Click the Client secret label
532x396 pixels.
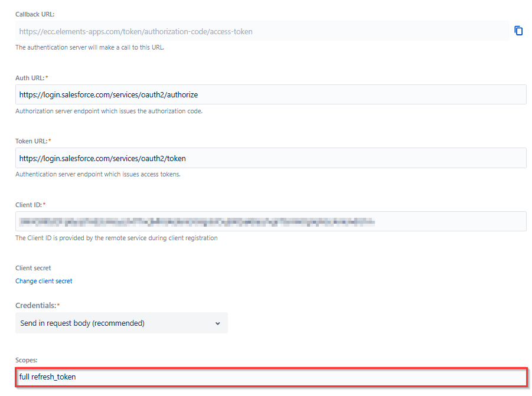[33, 268]
